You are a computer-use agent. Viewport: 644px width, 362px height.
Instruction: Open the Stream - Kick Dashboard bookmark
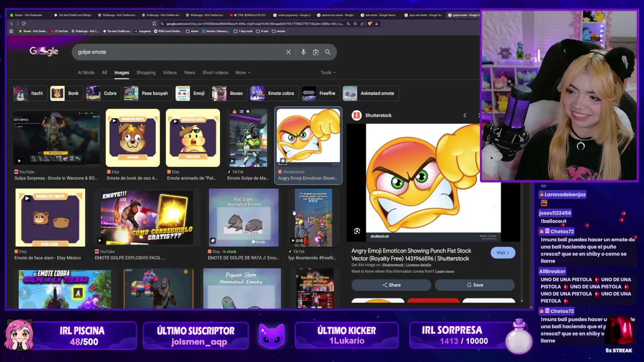click(x=33, y=31)
